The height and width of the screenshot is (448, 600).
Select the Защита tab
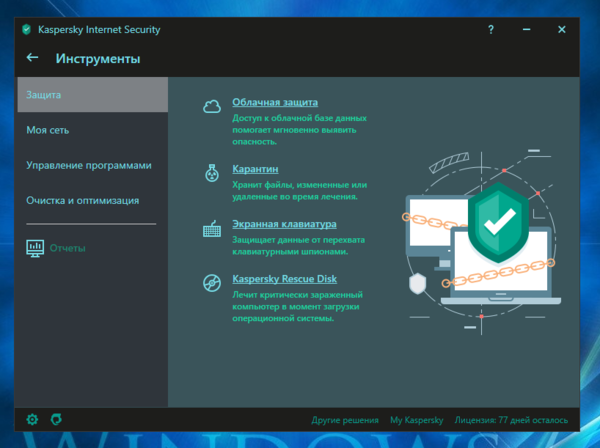tap(93, 94)
